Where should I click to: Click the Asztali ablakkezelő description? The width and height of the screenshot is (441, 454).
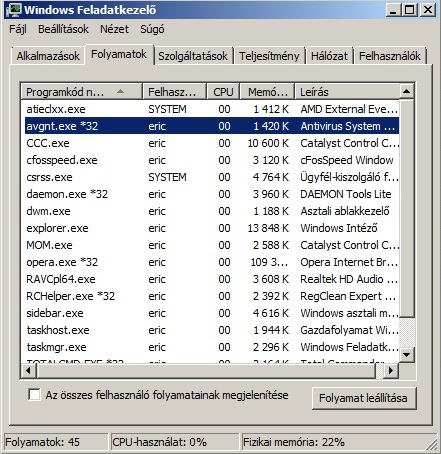[x=345, y=211]
